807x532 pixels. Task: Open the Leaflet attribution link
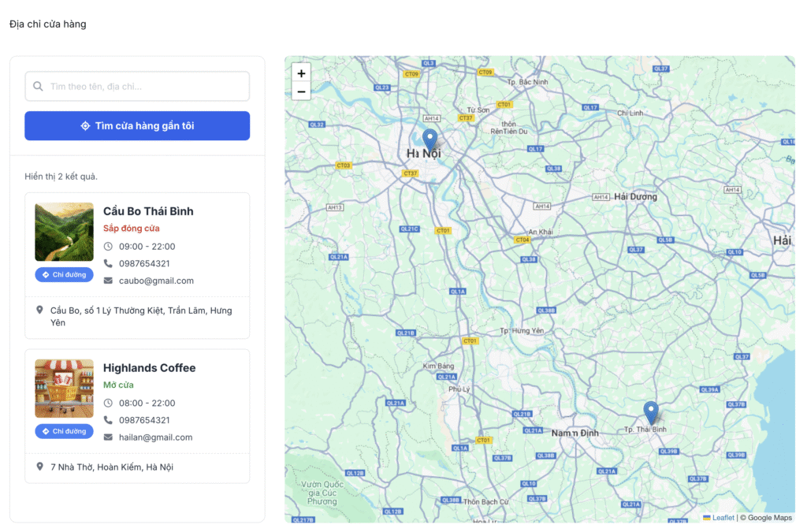click(x=723, y=518)
